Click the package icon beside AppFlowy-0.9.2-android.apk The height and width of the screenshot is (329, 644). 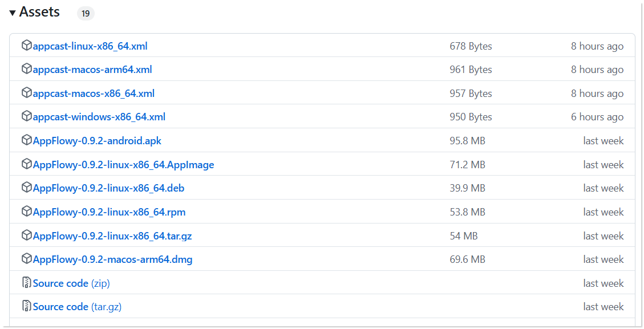[x=27, y=140]
